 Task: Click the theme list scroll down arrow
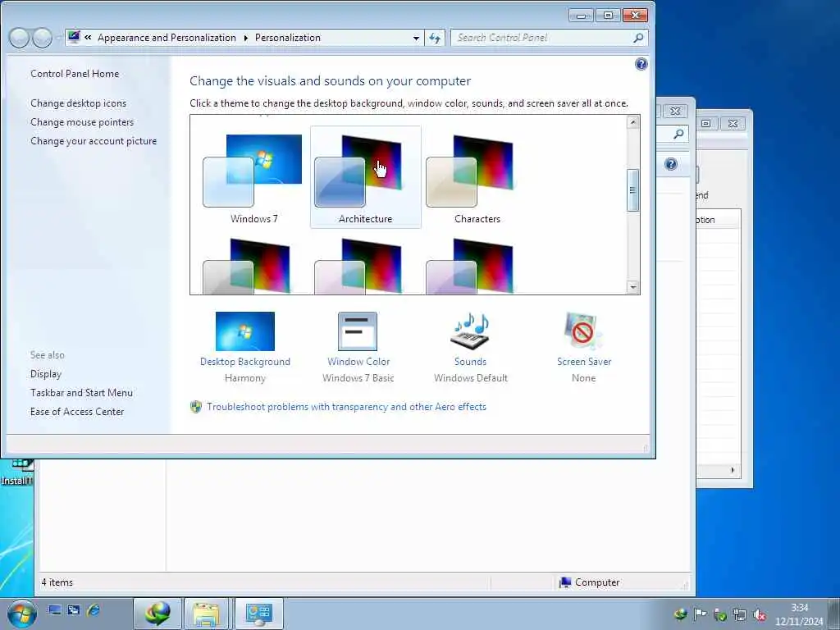(x=632, y=287)
